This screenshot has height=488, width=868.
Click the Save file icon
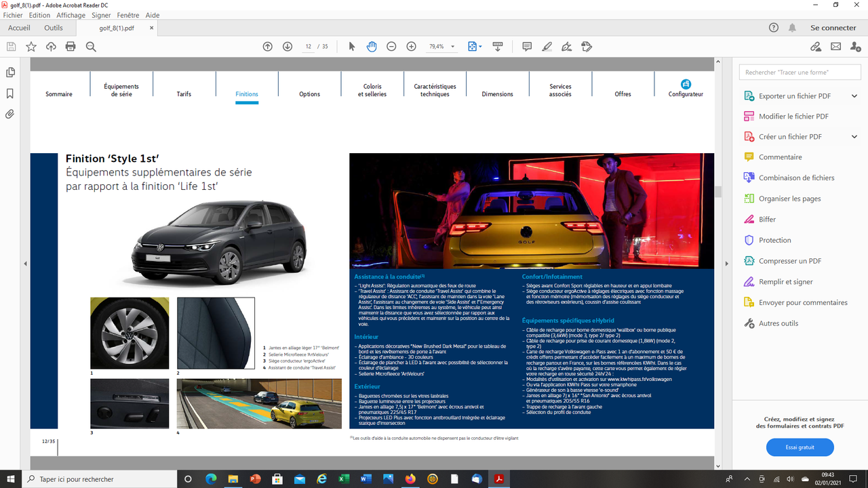(11, 47)
